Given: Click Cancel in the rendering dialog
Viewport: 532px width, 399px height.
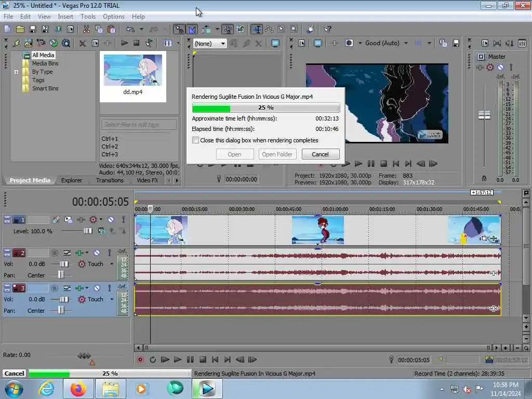Looking at the screenshot, I should pyautogui.click(x=320, y=154).
